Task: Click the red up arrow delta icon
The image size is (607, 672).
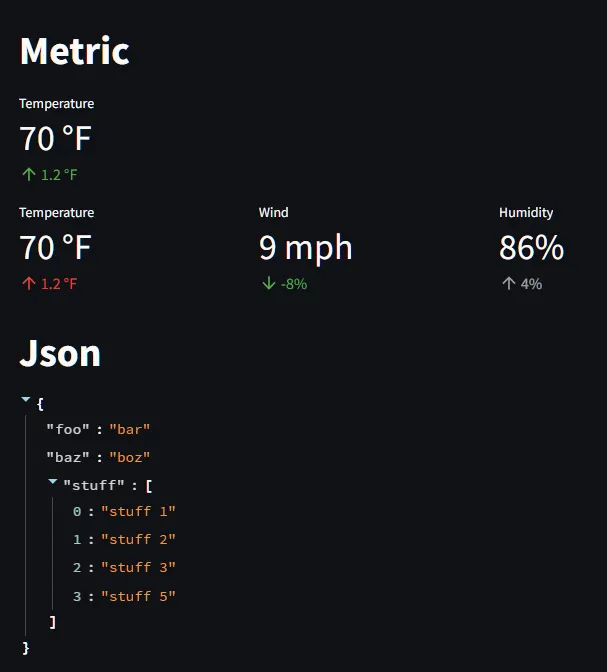Action: 28,284
